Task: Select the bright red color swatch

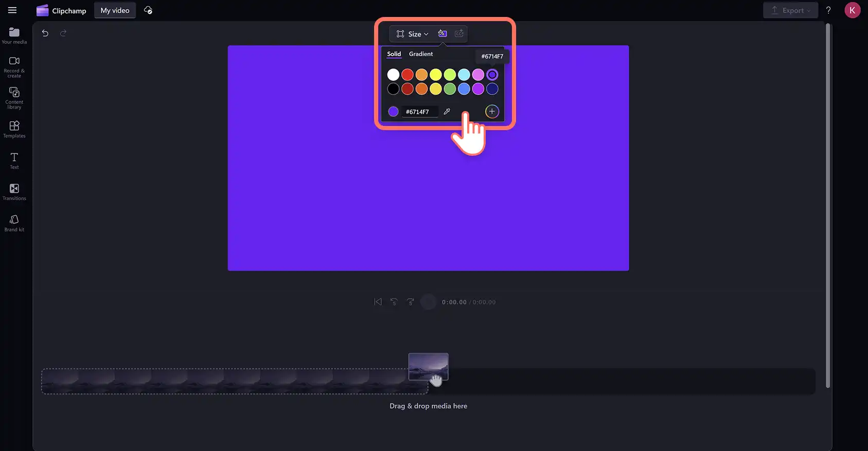Action: (x=408, y=75)
